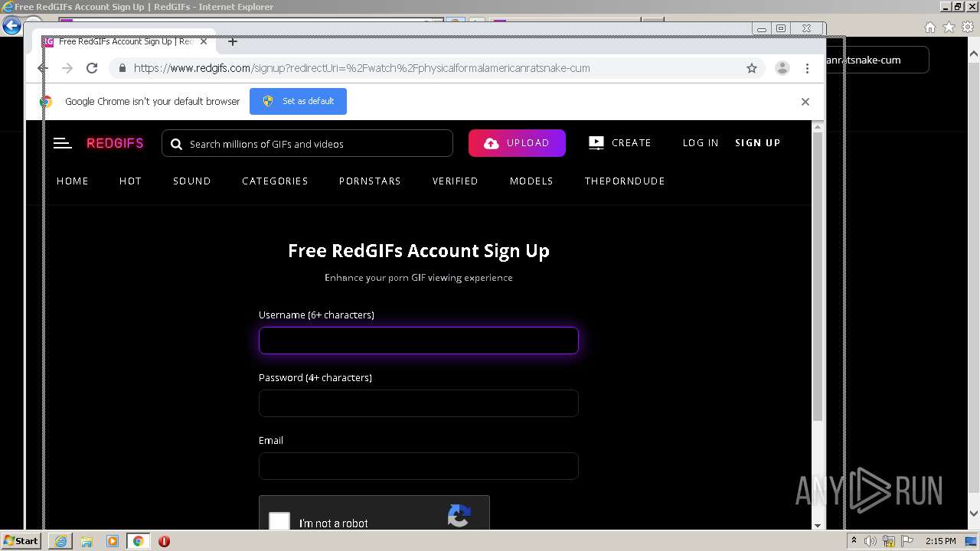Open the RedGIFs hamburger menu
This screenshot has width=980, height=551.
[63, 143]
